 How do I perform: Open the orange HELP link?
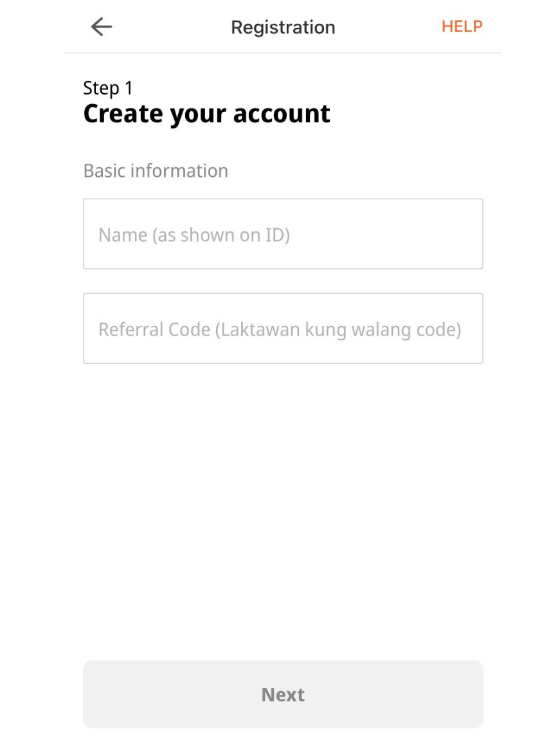(462, 26)
